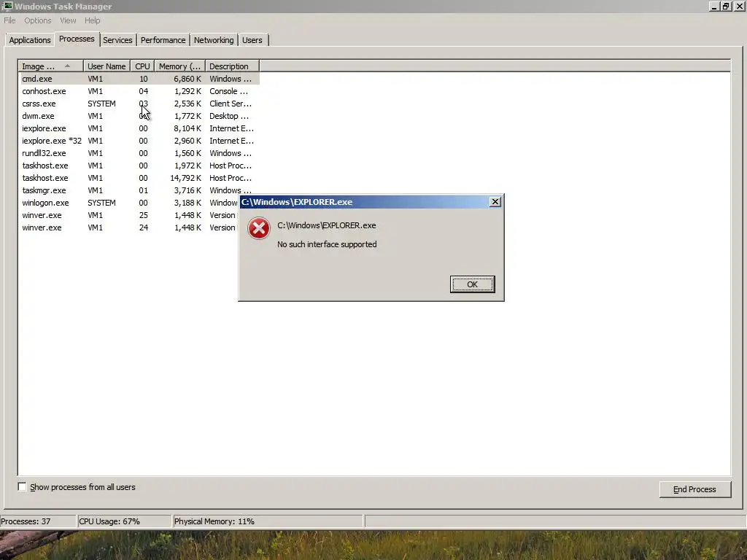Select winver.exe with CPU 25

[128, 215]
